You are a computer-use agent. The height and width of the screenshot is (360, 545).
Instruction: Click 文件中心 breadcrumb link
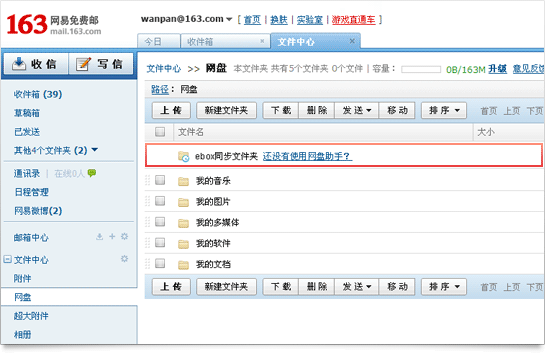coord(164,68)
